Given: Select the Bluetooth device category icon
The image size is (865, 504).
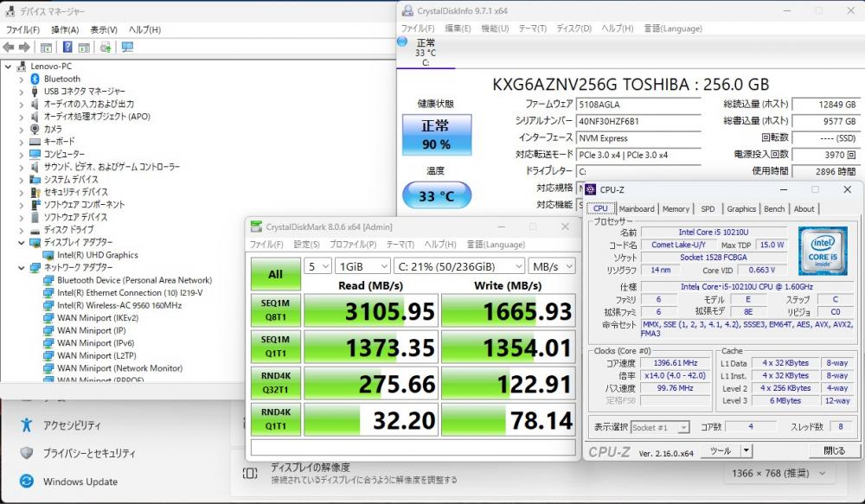Looking at the screenshot, I should [35, 79].
